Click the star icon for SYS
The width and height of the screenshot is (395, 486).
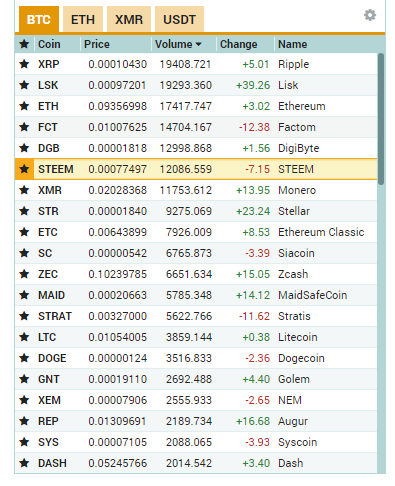(x=24, y=442)
